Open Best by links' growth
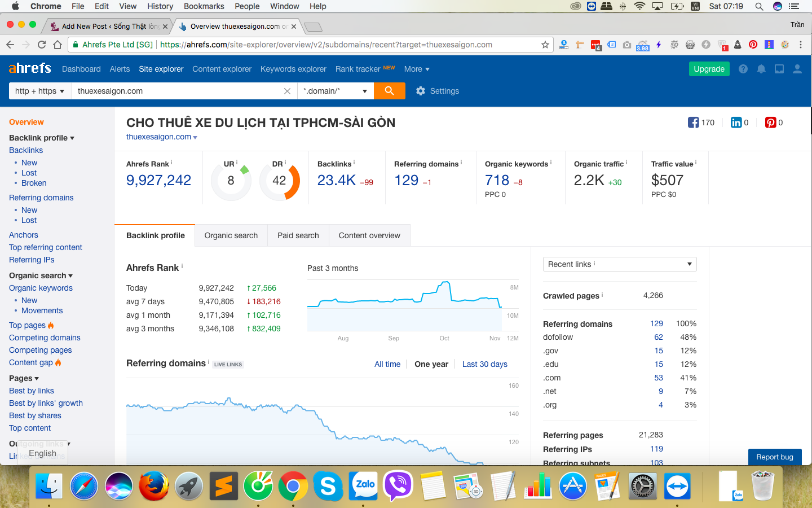 click(x=46, y=403)
